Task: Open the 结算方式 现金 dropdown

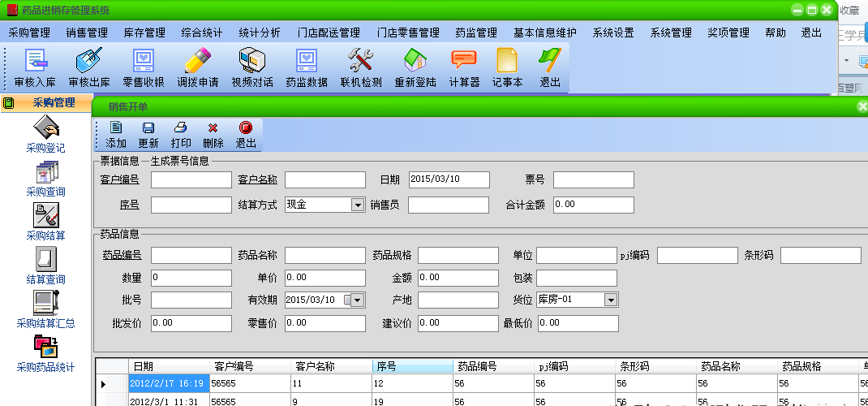Action: pyautogui.click(x=358, y=205)
